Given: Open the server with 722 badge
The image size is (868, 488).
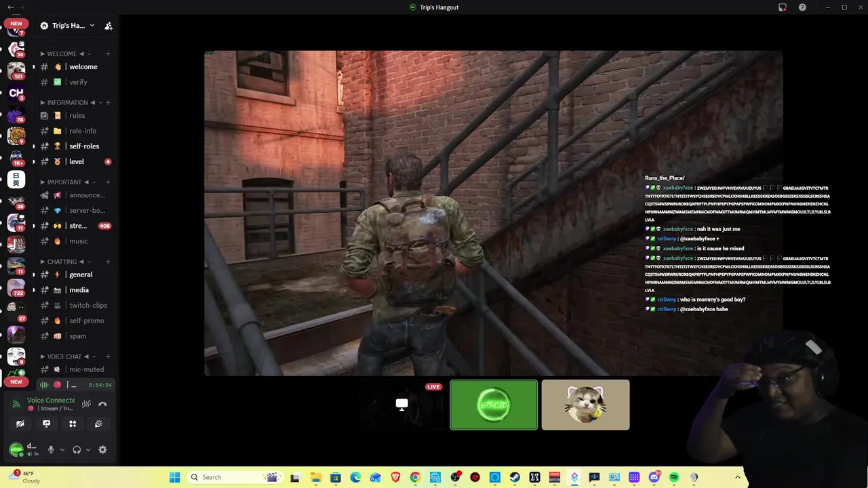Looking at the screenshot, I should click(16, 288).
